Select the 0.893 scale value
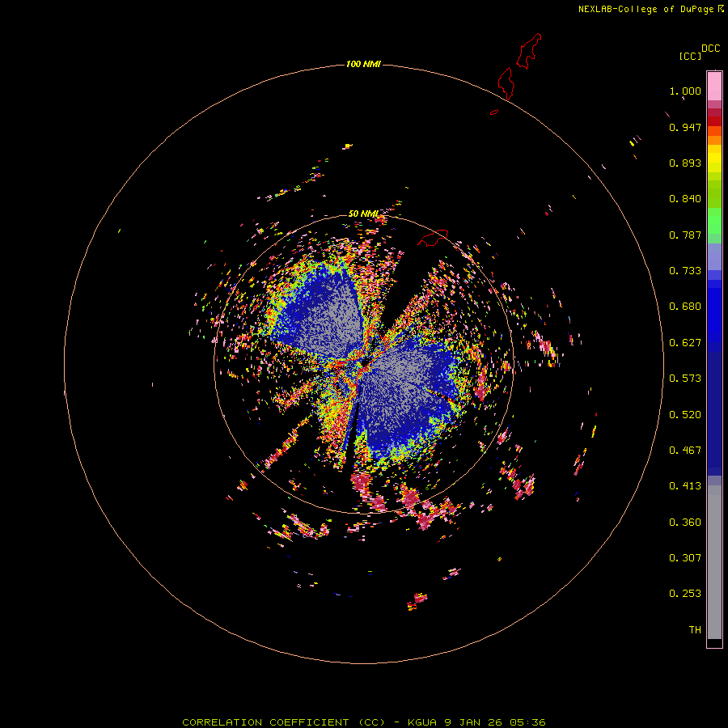The image size is (728, 728). 685,163
